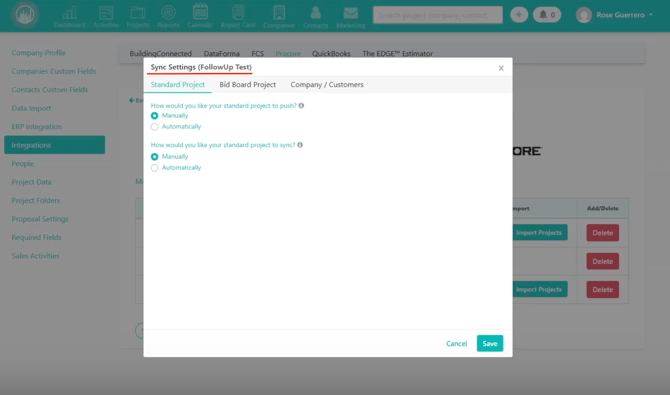Expand the Rose Guerrero user menu
Screen dimensions: 670x395
625,15
